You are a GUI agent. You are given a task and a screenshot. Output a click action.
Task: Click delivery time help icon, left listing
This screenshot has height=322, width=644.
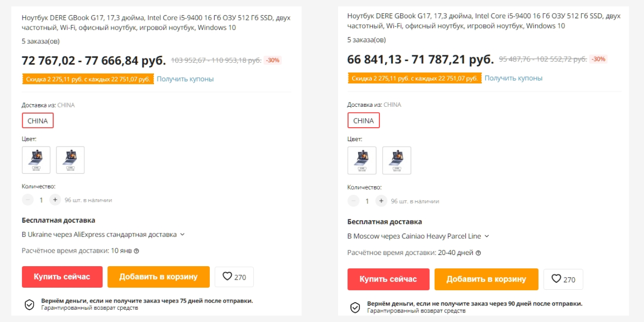(x=136, y=251)
